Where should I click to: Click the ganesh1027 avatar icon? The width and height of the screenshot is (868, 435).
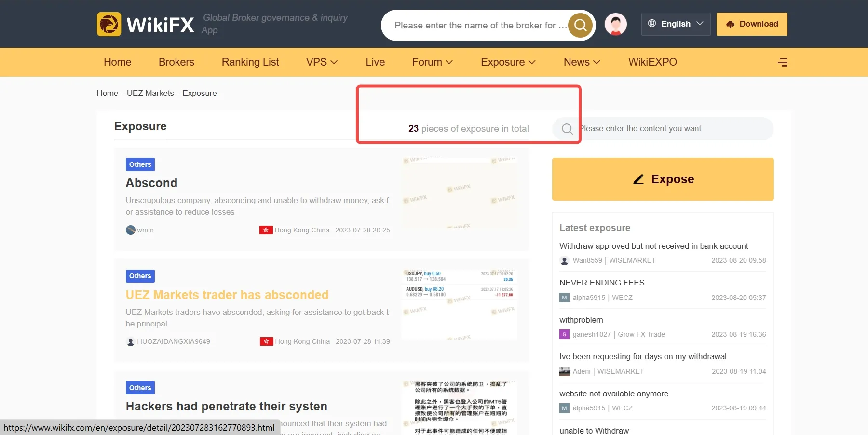[x=564, y=334]
